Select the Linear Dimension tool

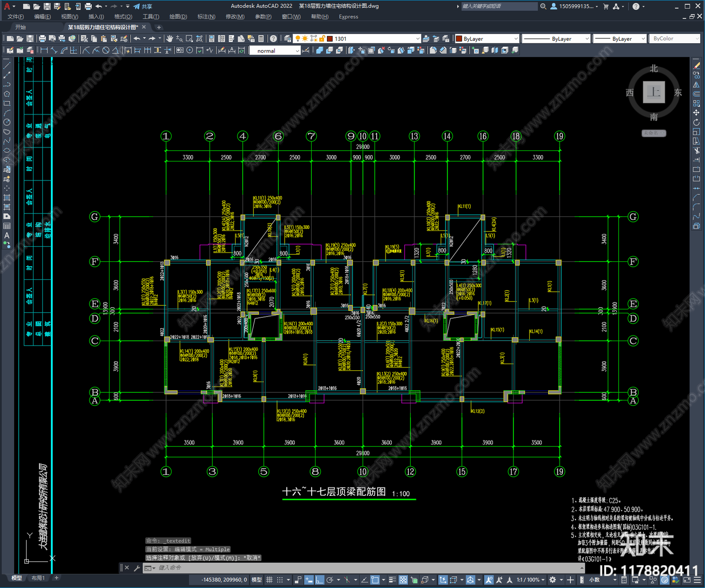point(44,50)
